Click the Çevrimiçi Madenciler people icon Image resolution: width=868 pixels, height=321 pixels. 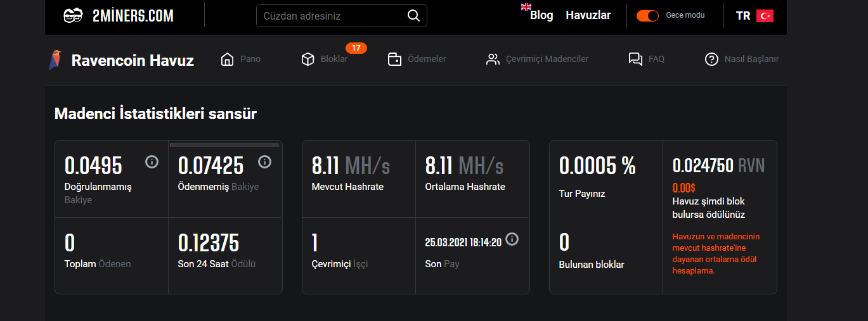pyautogui.click(x=493, y=60)
